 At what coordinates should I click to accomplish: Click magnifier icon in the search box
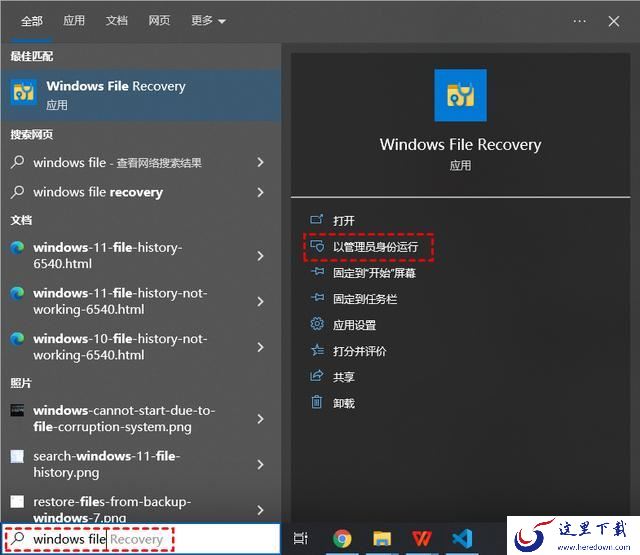pyautogui.click(x=17, y=539)
